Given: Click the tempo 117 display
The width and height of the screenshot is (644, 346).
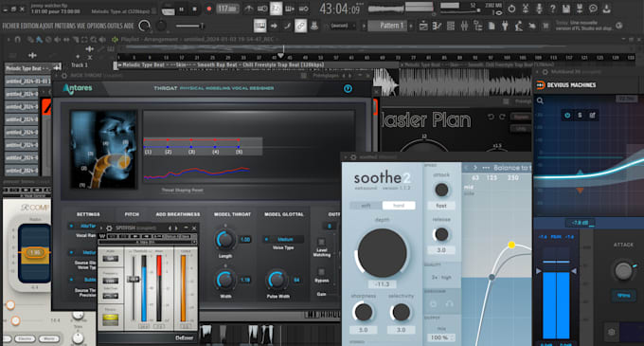Looking at the screenshot, I should tap(227, 9).
